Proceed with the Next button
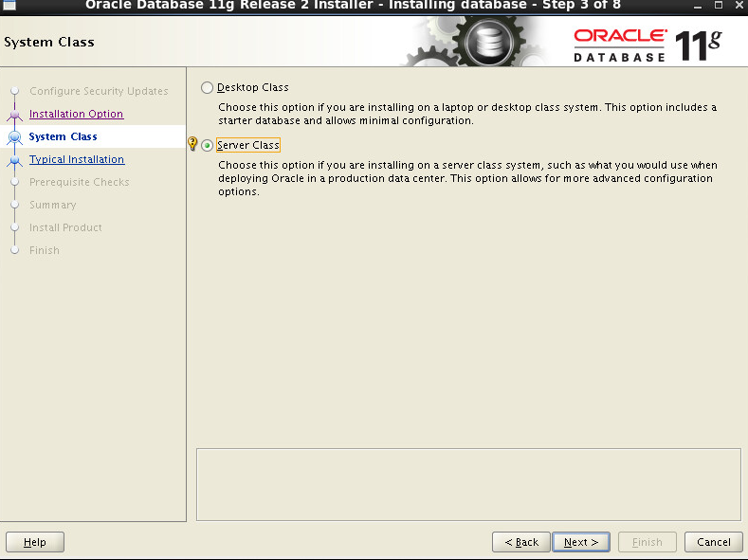This screenshot has width=748, height=560. [x=581, y=542]
